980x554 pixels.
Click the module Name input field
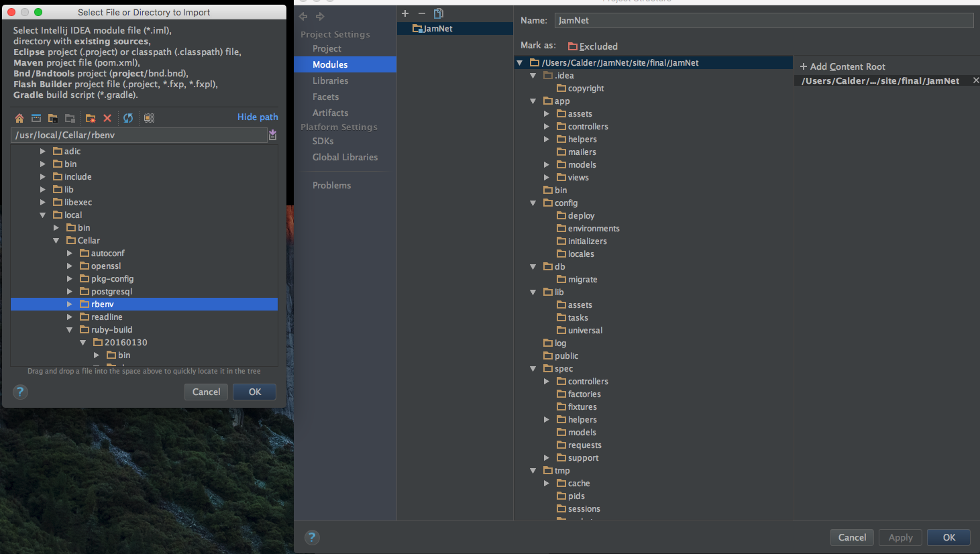(763, 20)
